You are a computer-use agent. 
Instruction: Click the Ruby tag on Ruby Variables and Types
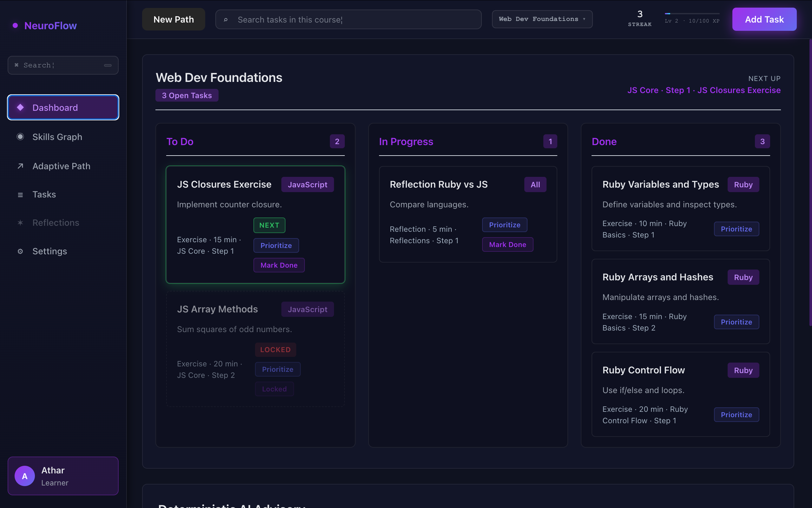(x=743, y=184)
